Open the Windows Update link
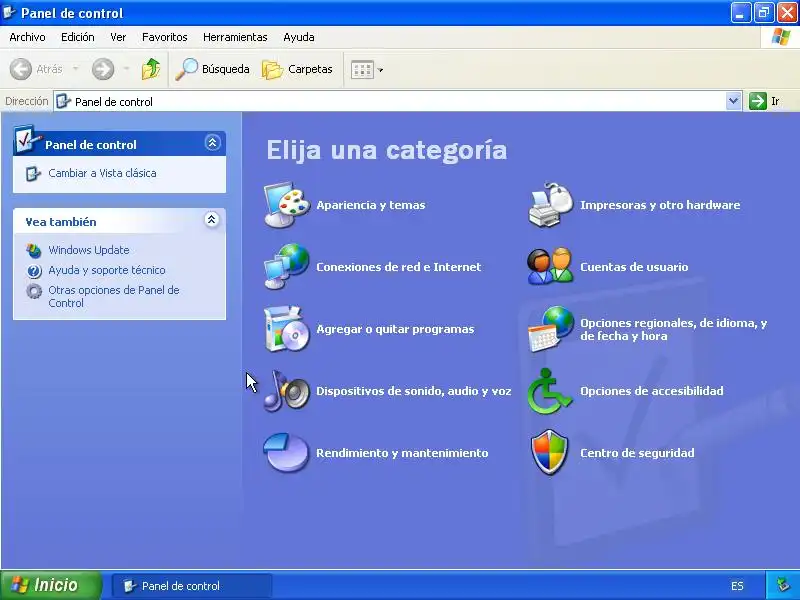The height and width of the screenshot is (600, 800). pyautogui.click(x=89, y=250)
